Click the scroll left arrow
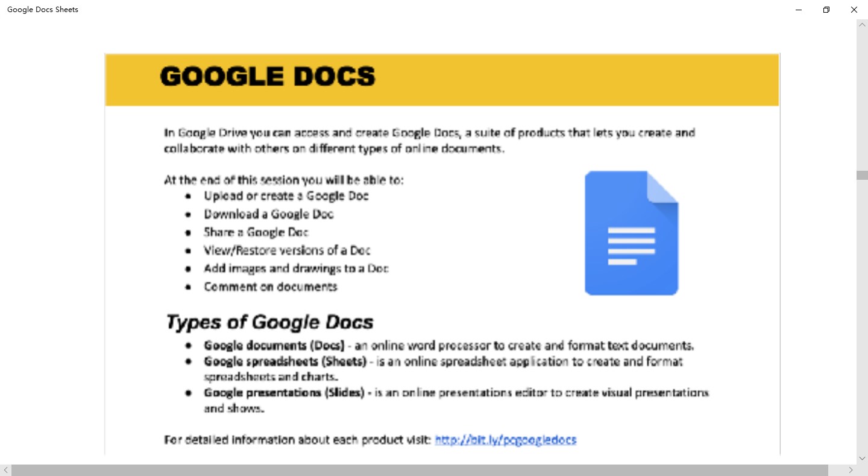868x476 pixels. (5, 470)
